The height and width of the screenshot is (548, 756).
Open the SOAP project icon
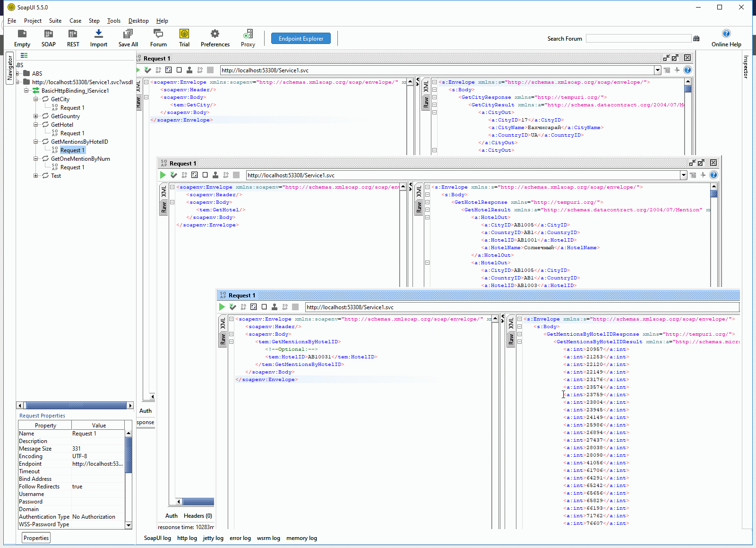(48, 34)
